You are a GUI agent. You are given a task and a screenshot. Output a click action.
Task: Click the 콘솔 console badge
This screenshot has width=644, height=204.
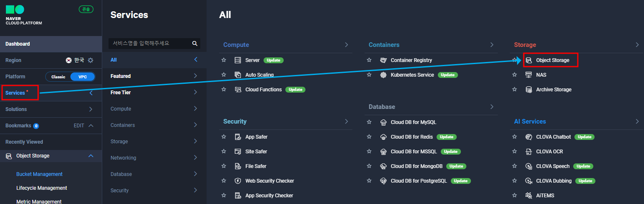coord(86,9)
